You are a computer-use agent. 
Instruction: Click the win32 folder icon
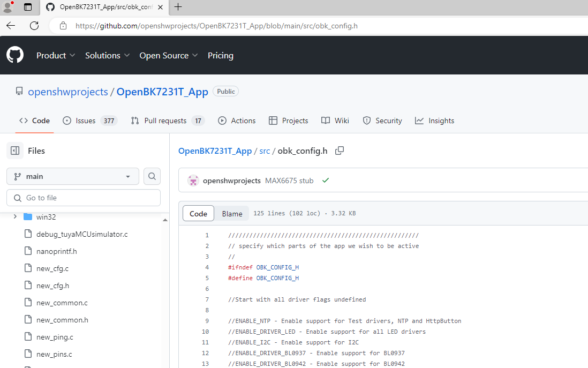click(x=28, y=217)
